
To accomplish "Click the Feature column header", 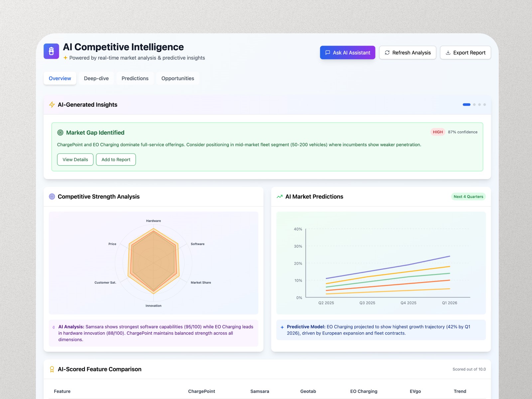I will (x=62, y=391).
